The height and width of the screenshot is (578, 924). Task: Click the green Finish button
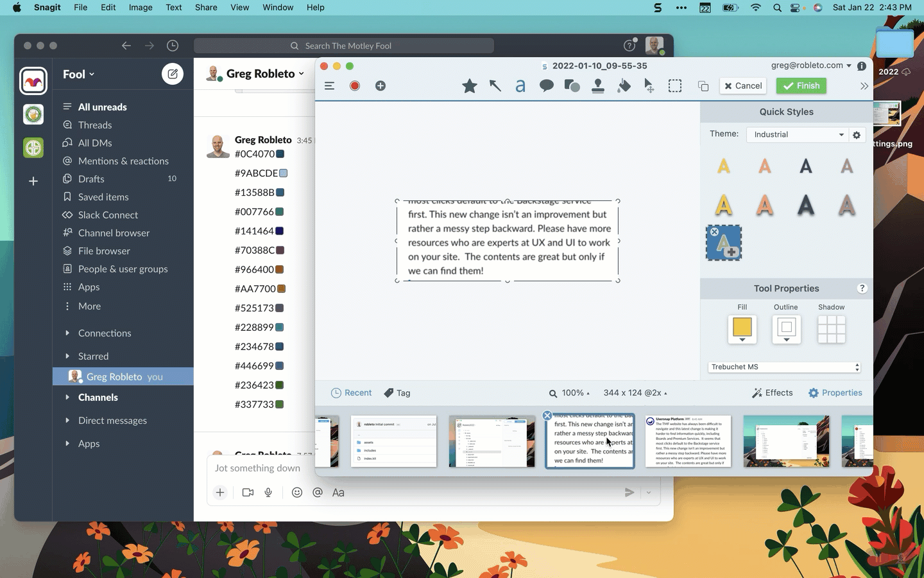801,86
